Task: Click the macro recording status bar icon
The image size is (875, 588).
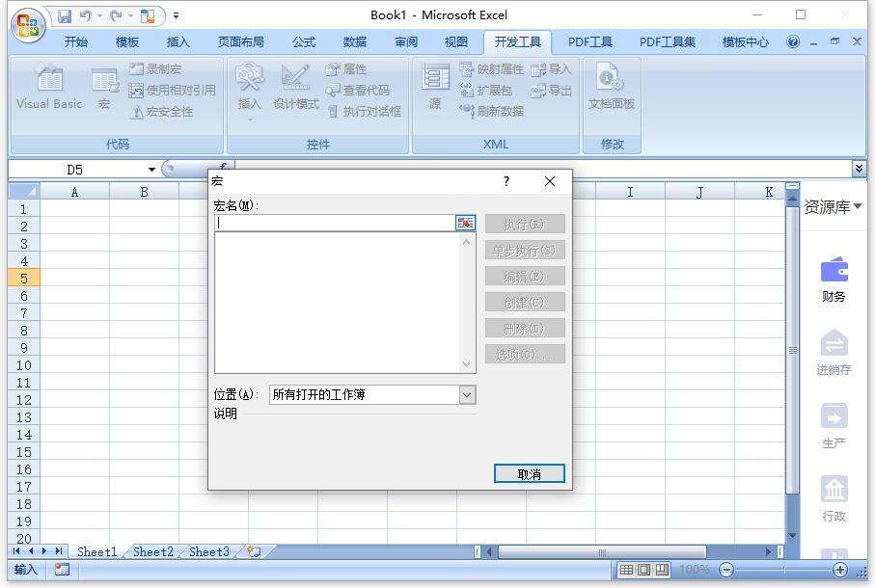Action: point(62,570)
